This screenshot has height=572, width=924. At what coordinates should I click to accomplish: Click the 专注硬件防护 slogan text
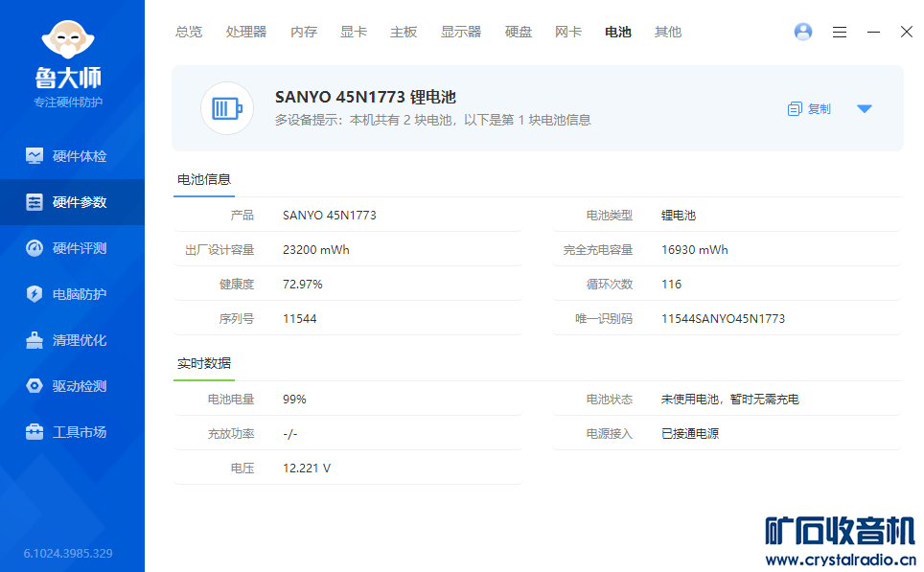click(68, 103)
